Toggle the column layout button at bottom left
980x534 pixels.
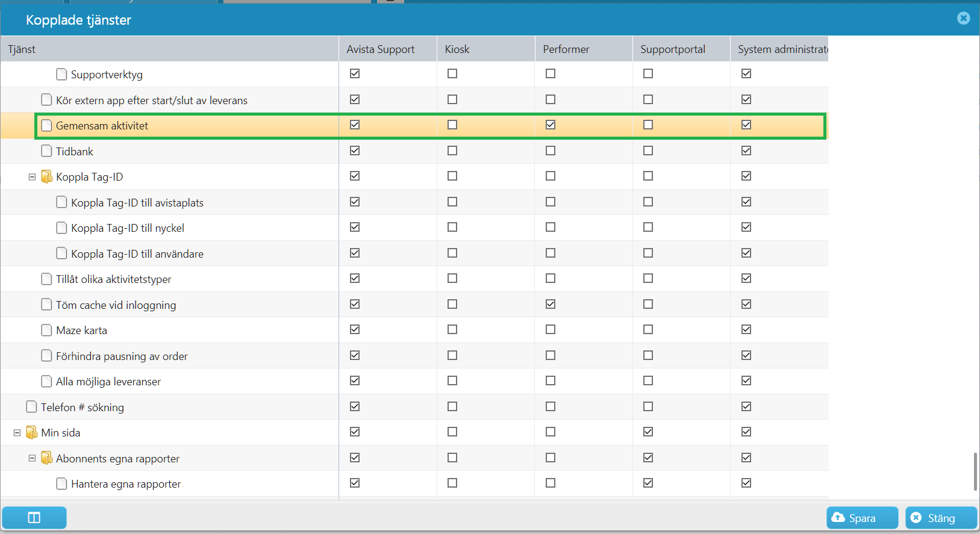(x=34, y=518)
